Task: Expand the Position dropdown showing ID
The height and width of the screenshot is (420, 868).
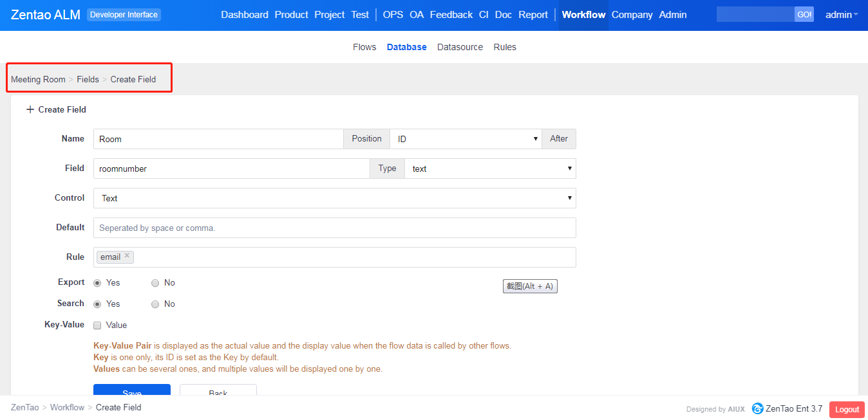Action: (x=466, y=139)
